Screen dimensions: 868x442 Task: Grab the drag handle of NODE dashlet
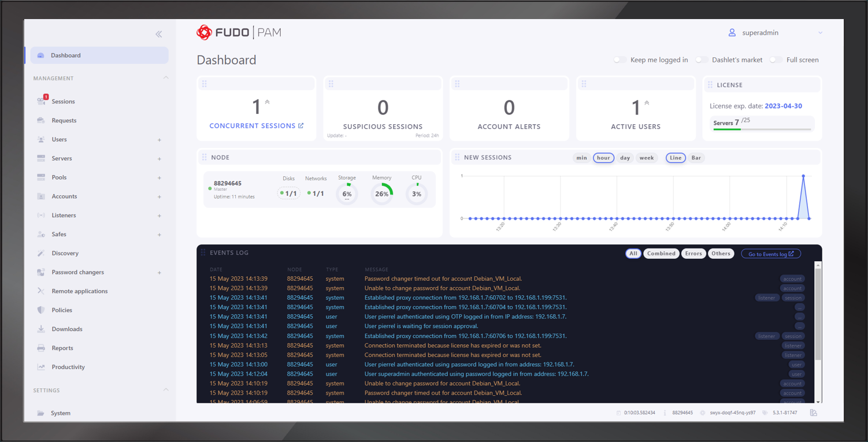coord(204,157)
